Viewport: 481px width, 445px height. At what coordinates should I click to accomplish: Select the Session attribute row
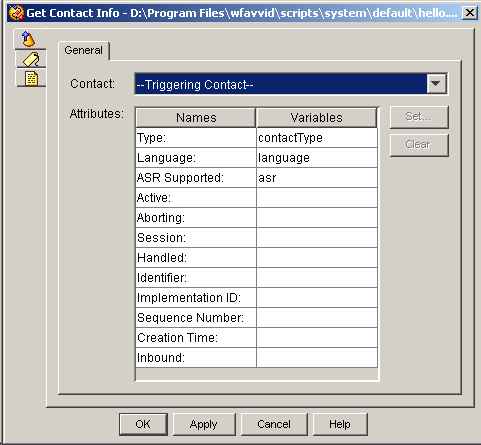tap(257, 238)
